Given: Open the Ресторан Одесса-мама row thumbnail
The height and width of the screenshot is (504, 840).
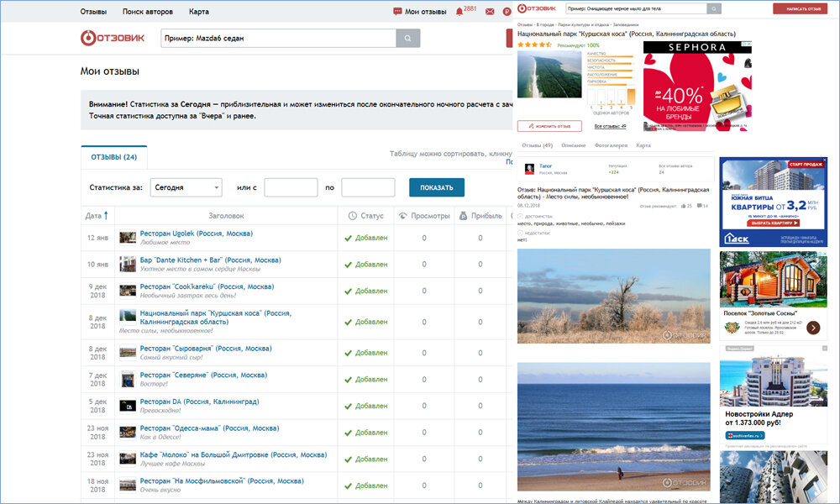Looking at the screenshot, I should (128, 433).
